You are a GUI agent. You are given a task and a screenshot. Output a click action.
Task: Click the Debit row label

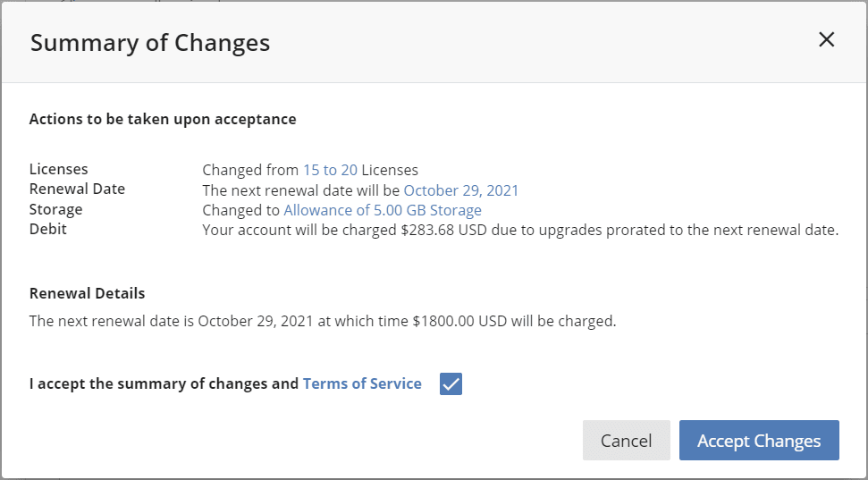[x=48, y=229]
